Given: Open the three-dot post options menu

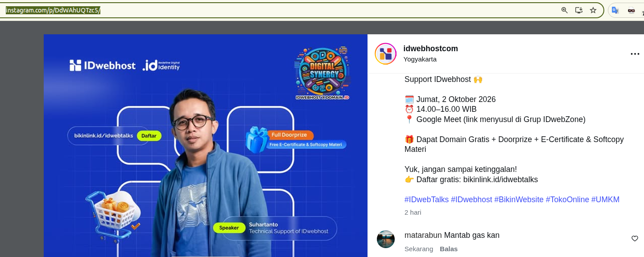Looking at the screenshot, I should click(635, 54).
